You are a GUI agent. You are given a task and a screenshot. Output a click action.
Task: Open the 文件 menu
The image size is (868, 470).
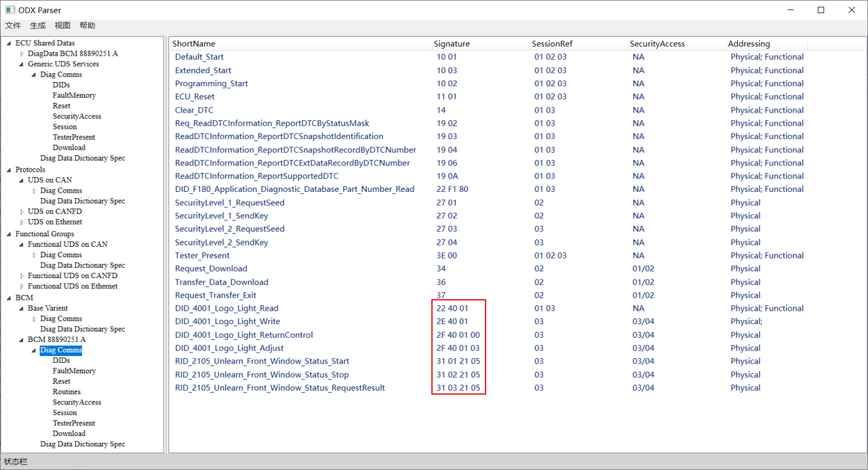tap(13, 26)
